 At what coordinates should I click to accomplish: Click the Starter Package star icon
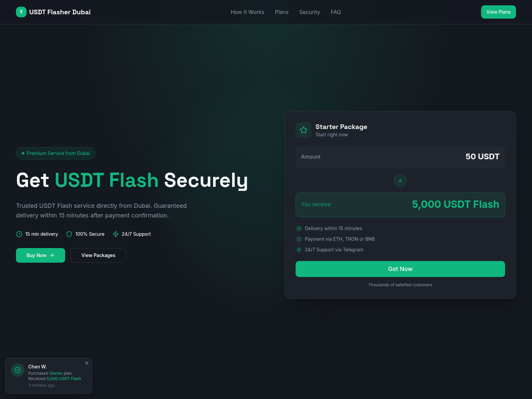pyautogui.click(x=304, y=130)
